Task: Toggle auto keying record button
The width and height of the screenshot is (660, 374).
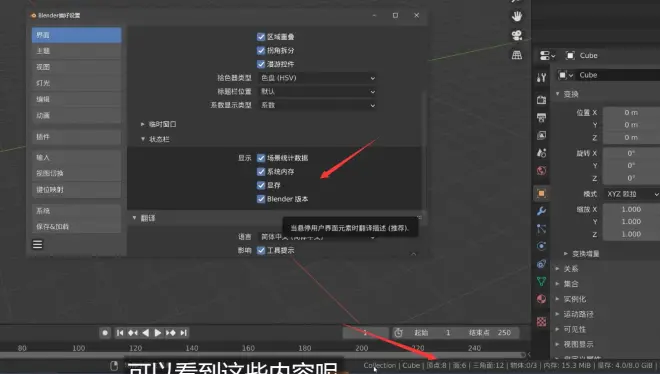Action: coord(105,333)
